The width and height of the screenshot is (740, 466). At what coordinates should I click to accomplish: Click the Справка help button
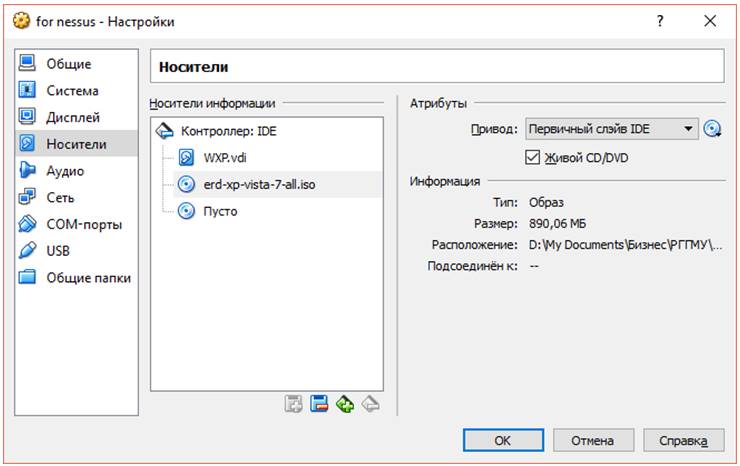click(x=683, y=440)
